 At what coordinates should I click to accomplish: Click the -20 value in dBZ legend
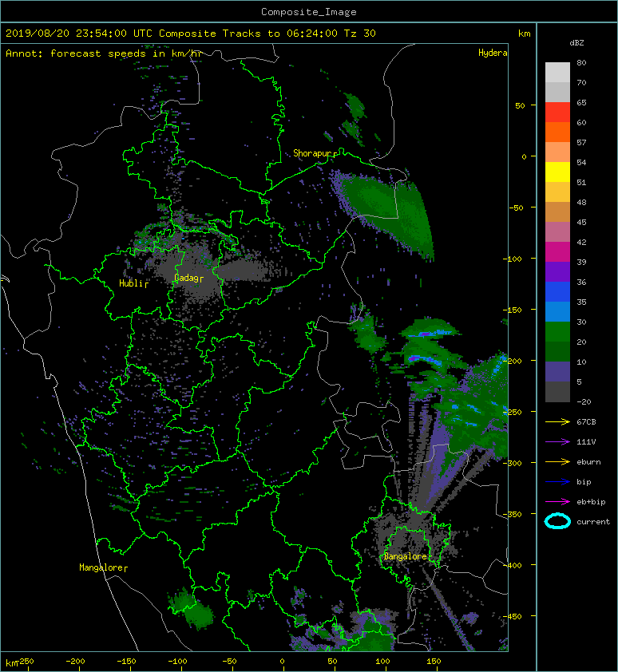coord(584,402)
